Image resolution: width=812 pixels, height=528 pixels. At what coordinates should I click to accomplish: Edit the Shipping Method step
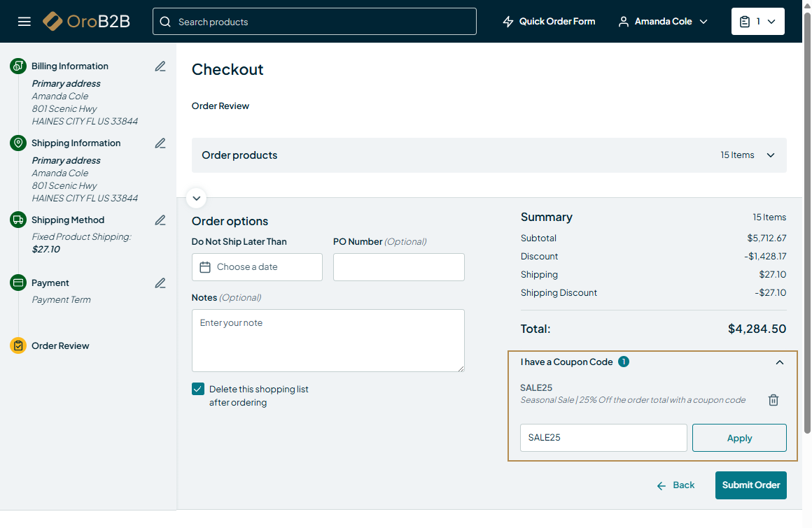click(x=160, y=220)
